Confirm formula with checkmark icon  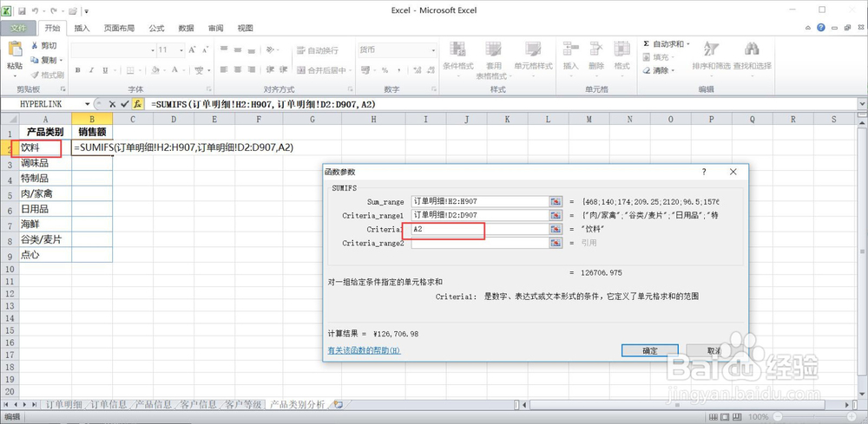tap(124, 104)
